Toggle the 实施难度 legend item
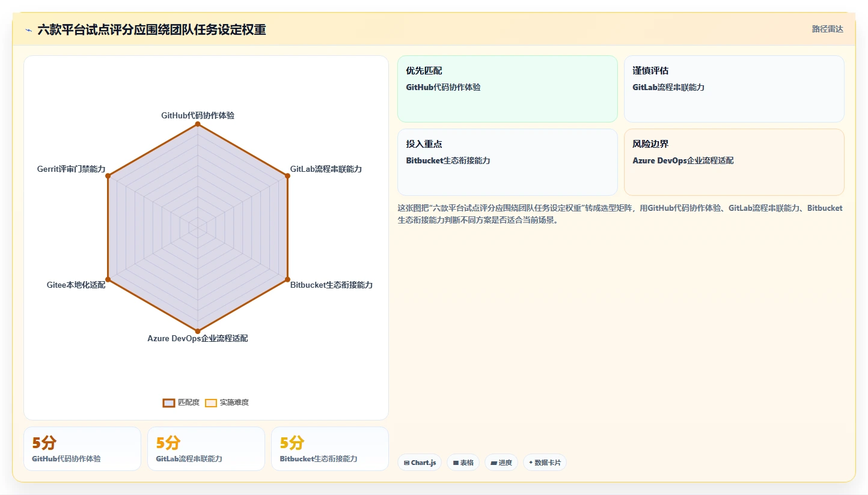Image resolution: width=868 pixels, height=495 pixels. (x=227, y=402)
